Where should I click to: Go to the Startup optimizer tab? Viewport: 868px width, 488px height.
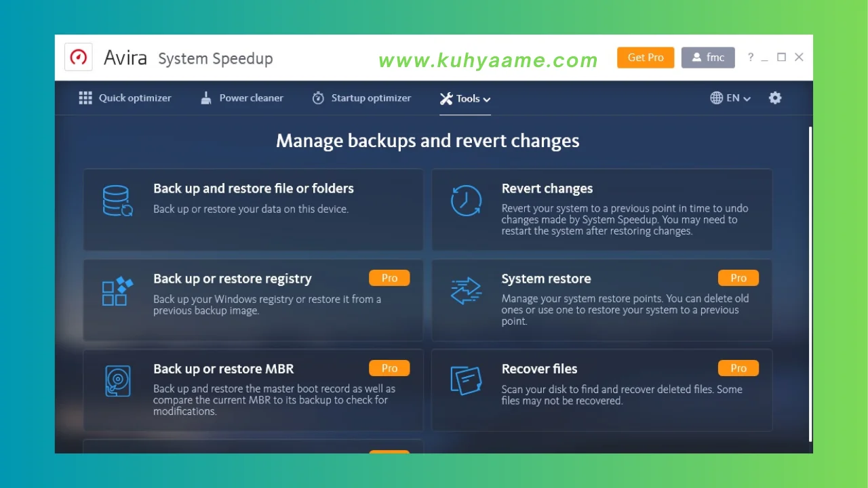pos(361,98)
